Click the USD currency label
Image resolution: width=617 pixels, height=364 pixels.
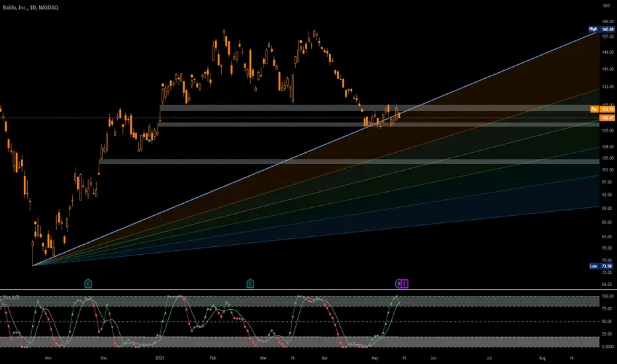pyautogui.click(x=606, y=5)
